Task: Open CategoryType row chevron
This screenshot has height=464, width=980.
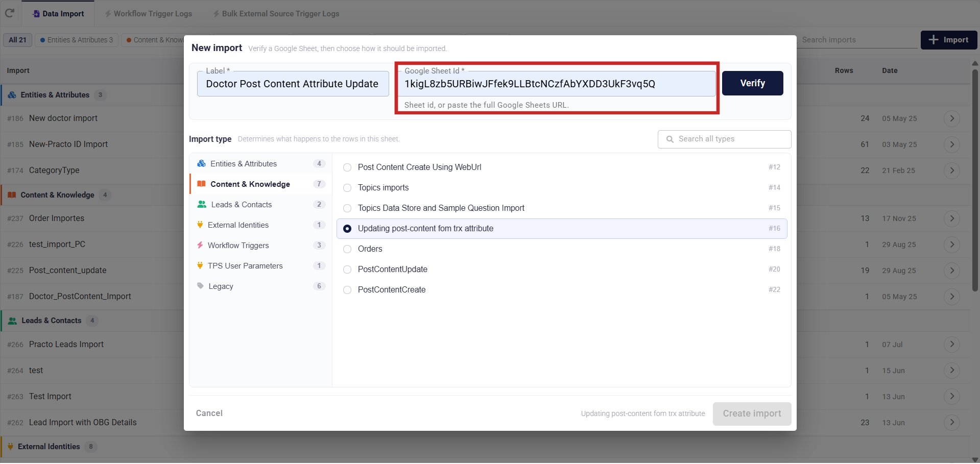Action: coord(952,170)
